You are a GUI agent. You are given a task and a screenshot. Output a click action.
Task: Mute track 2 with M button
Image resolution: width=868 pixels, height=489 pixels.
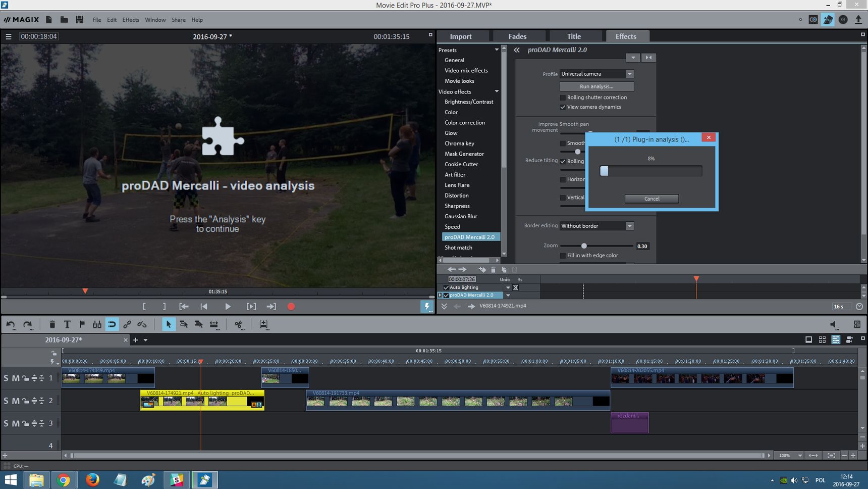[x=16, y=401]
